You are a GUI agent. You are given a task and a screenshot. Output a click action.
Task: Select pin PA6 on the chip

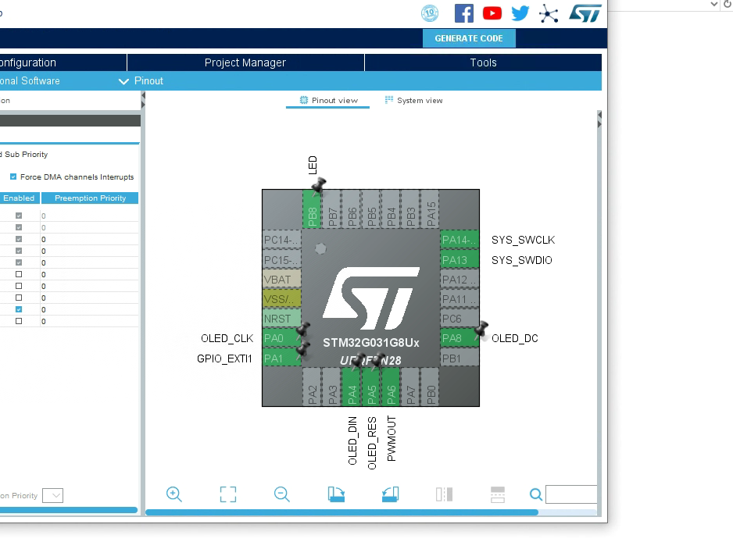click(x=391, y=387)
